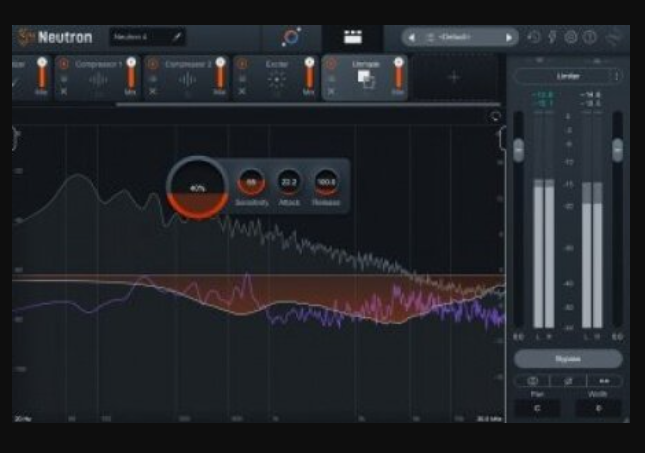Load the next preset with right arrow
The width and height of the screenshot is (645, 453).
point(509,38)
